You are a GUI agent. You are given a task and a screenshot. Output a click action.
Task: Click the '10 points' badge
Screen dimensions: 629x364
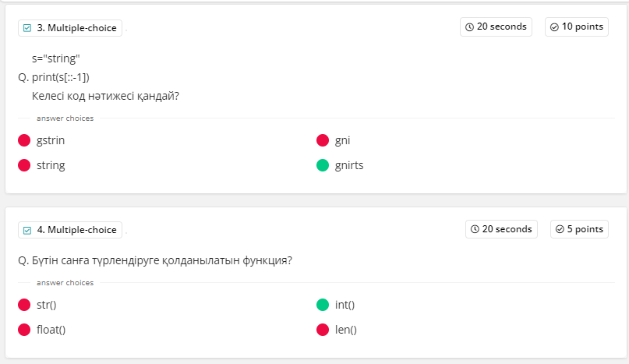[577, 27]
